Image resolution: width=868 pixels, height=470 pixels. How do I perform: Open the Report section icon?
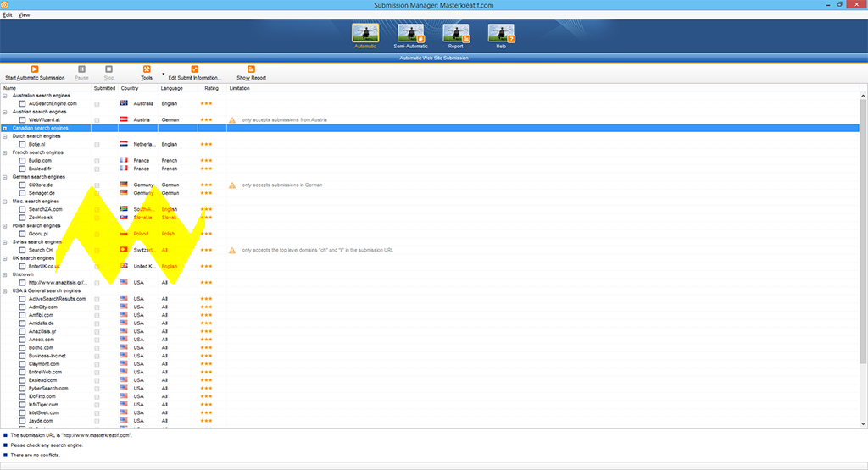click(456, 36)
